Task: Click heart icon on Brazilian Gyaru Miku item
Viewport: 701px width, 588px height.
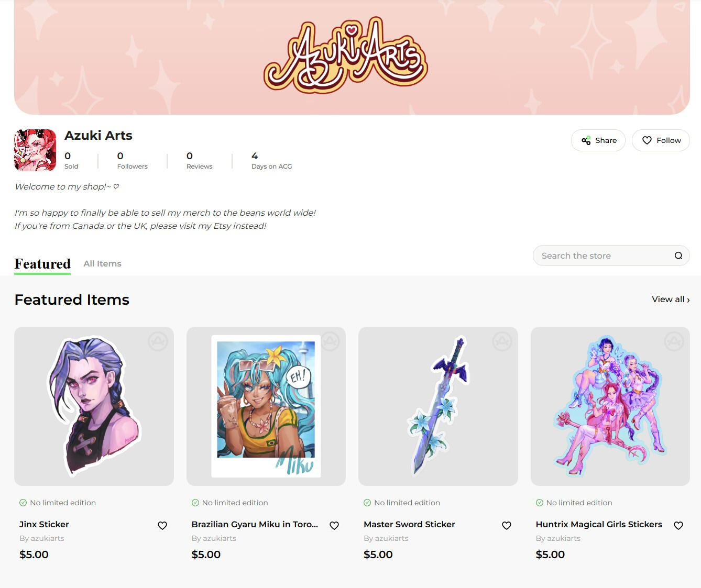Action: point(334,525)
